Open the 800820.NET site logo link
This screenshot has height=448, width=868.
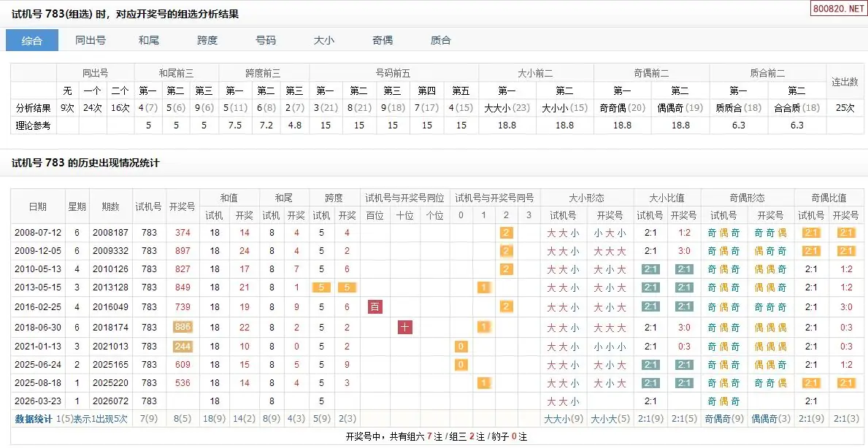click(840, 9)
